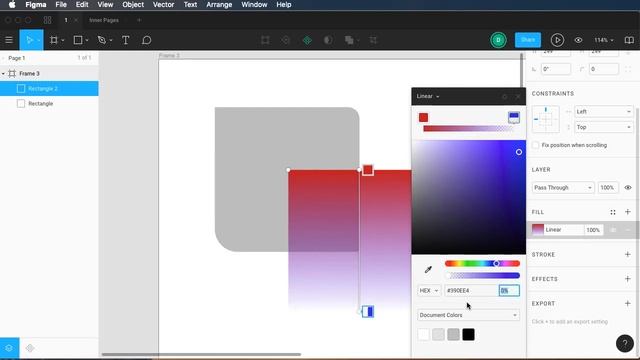Select the Move tool

pos(29,40)
